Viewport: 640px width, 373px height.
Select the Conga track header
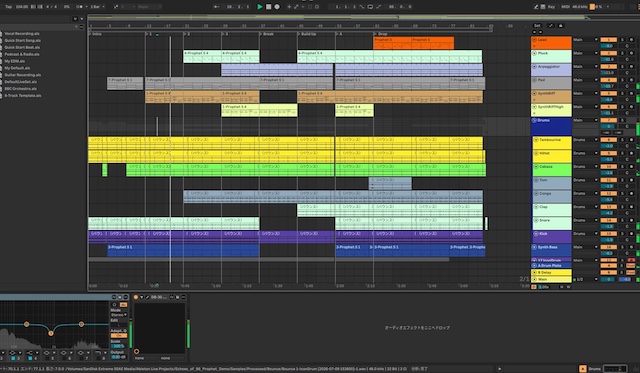552,196
